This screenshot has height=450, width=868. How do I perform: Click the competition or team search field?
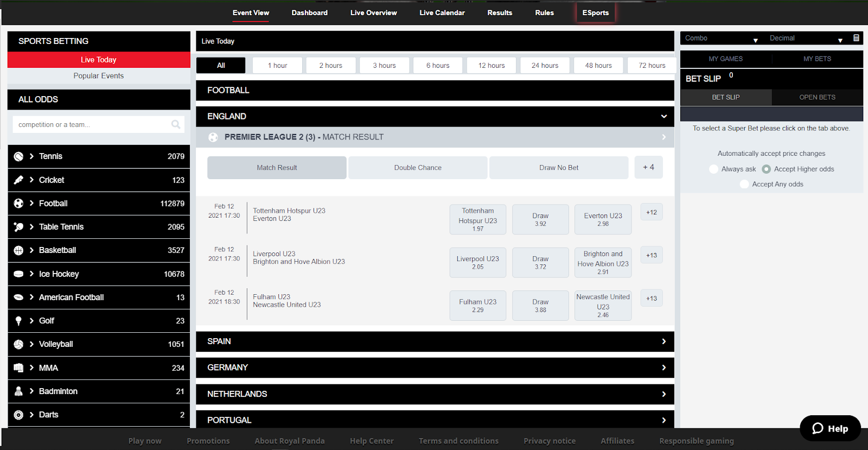pos(92,124)
